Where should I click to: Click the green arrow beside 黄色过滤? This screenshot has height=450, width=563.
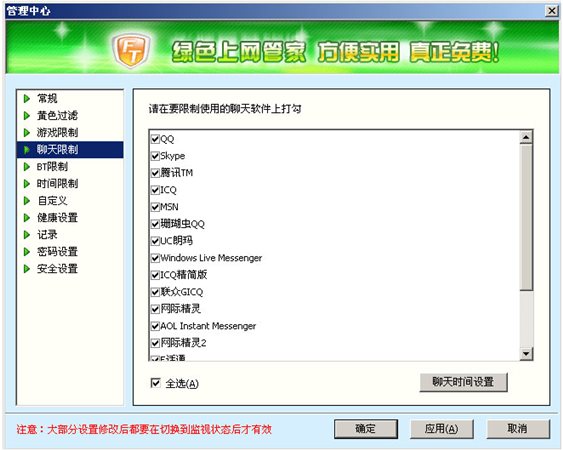click(27, 116)
